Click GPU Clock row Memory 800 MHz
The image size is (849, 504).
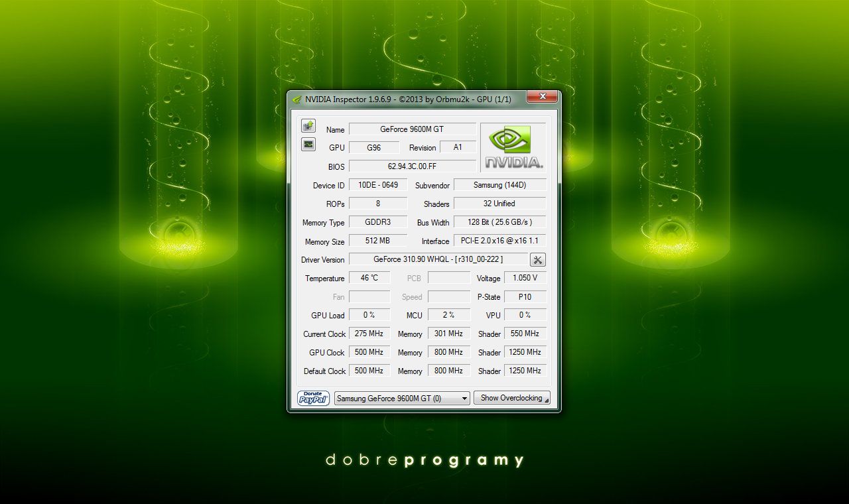pos(449,352)
